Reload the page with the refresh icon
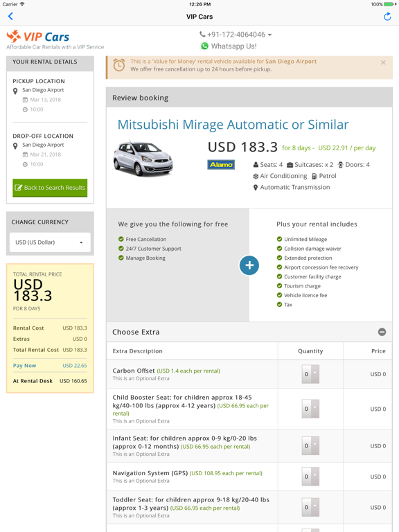Image resolution: width=399 pixels, height=532 pixels. pyautogui.click(x=387, y=17)
